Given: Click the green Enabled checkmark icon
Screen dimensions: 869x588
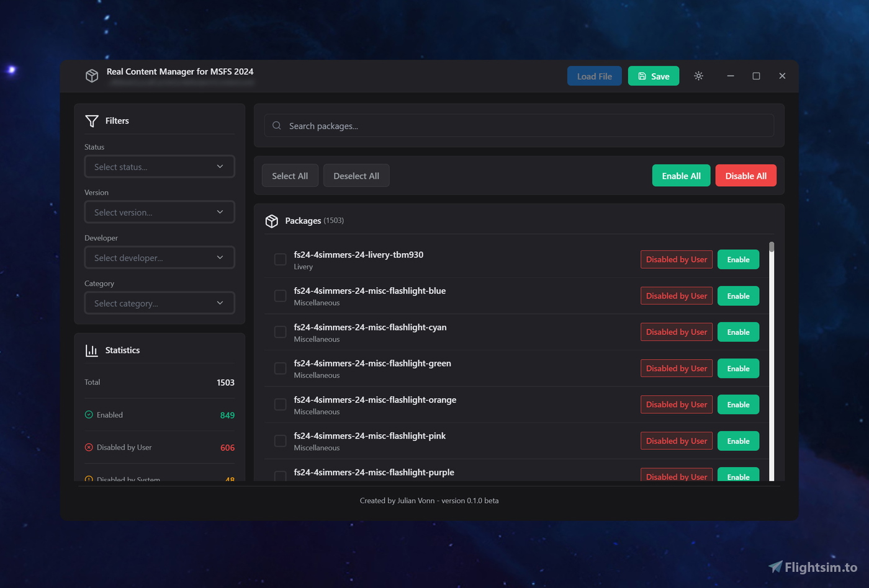Looking at the screenshot, I should pyautogui.click(x=89, y=415).
